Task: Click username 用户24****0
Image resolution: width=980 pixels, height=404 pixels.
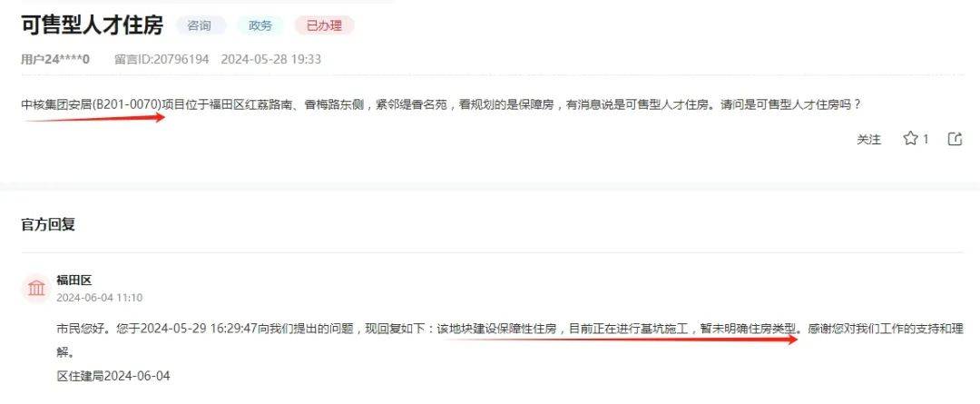Action: click(55, 59)
